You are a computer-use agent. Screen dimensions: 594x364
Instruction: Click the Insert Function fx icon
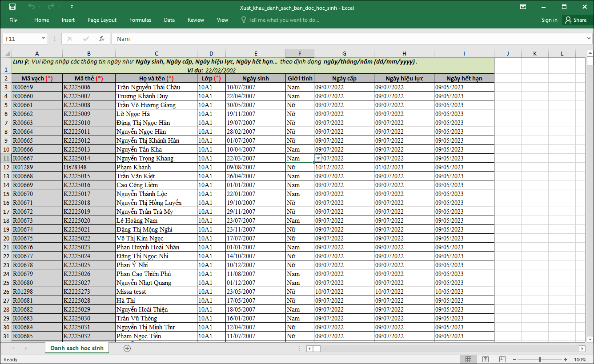102,39
